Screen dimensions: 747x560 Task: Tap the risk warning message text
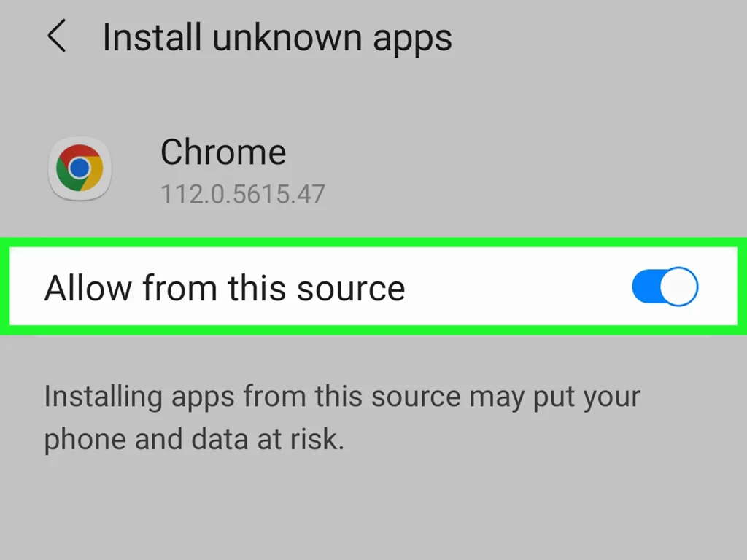coord(343,417)
